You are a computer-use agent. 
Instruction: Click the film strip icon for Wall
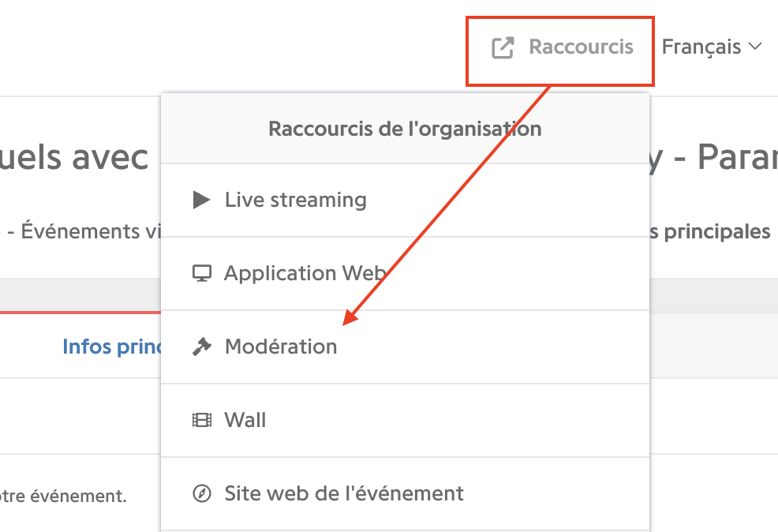pos(201,421)
